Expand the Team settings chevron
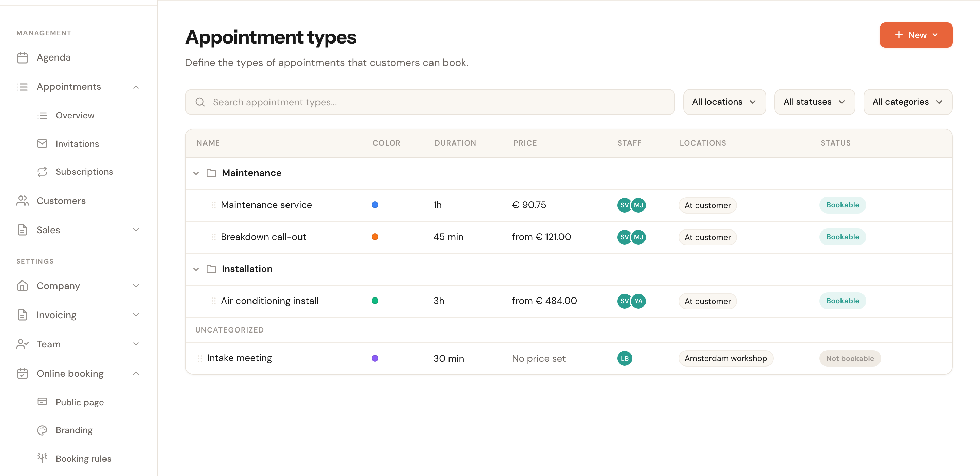This screenshot has width=980, height=476. [136, 344]
